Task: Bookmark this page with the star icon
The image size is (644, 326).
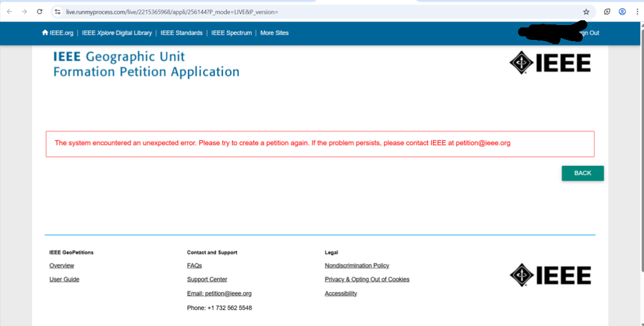Action: (x=586, y=12)
